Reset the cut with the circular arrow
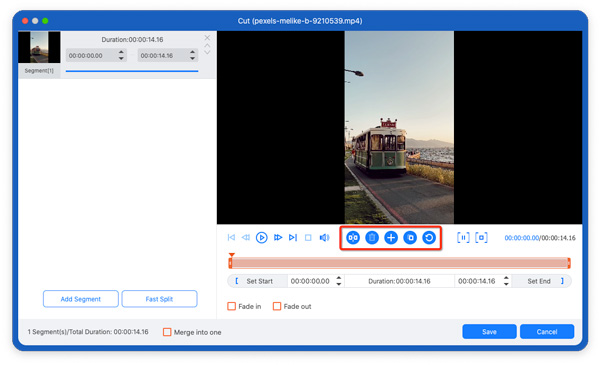The image size is (600, 365). point(429,238)
